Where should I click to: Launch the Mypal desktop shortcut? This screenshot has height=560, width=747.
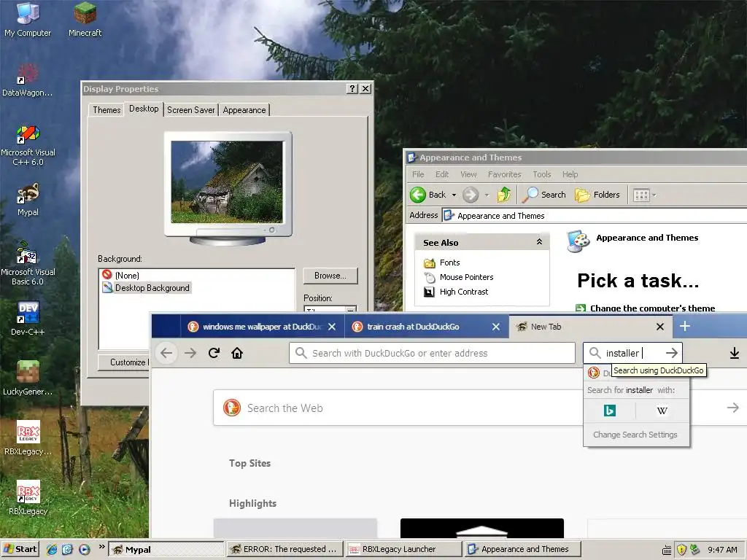click(28, 200)
